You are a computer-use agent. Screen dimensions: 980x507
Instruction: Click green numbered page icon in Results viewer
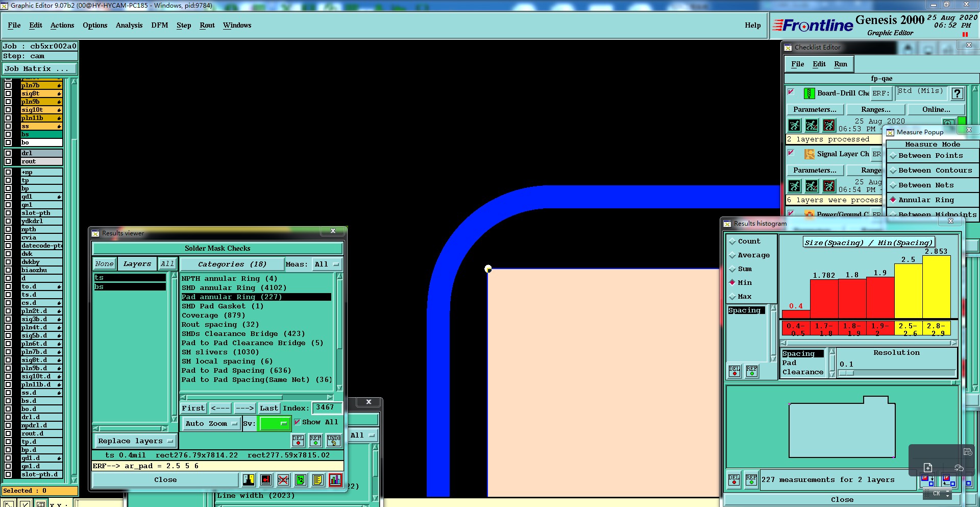[x=301, y=480]
